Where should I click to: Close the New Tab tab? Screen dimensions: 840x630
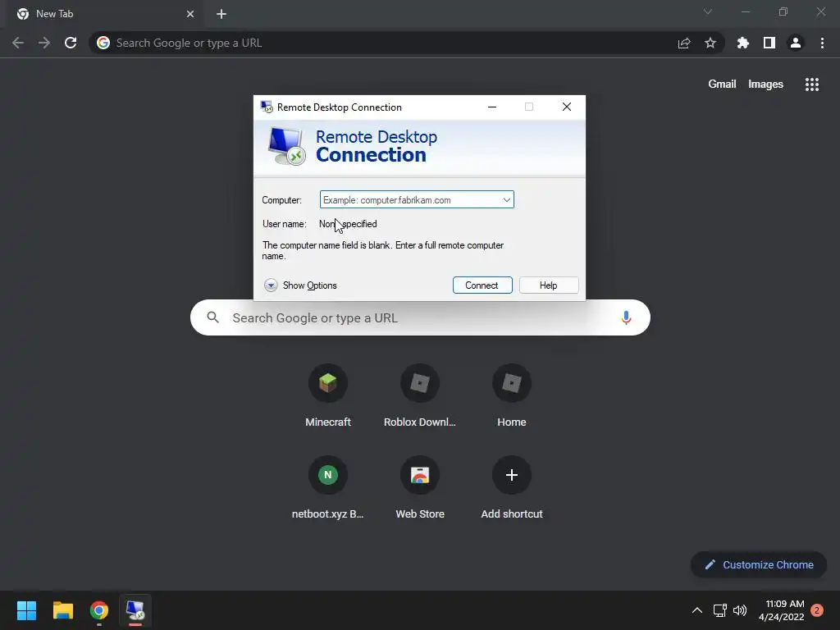pyautogui.click(x=190, y=14)
